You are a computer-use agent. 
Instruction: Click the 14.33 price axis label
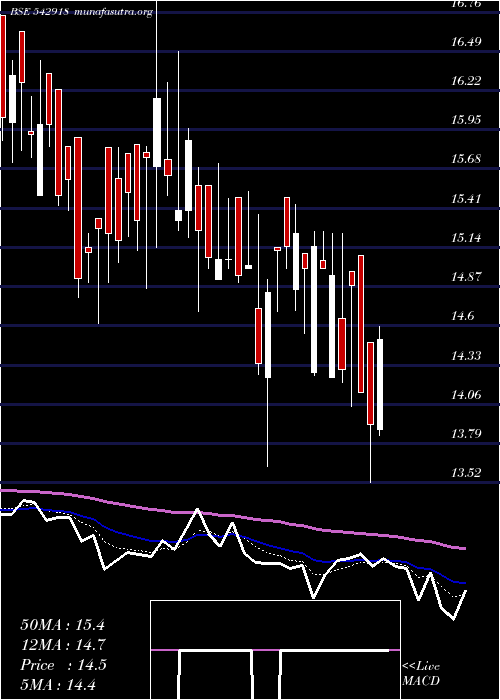point(466,355)
